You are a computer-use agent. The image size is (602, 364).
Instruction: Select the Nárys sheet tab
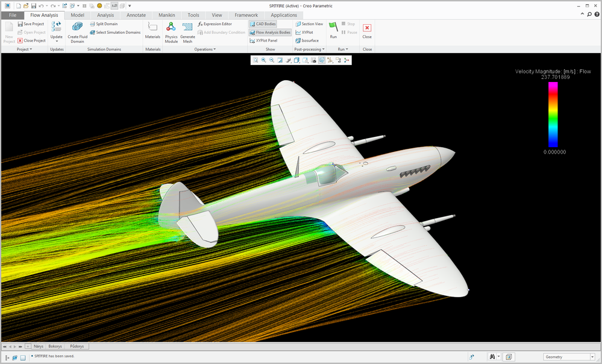pos(39,346)
